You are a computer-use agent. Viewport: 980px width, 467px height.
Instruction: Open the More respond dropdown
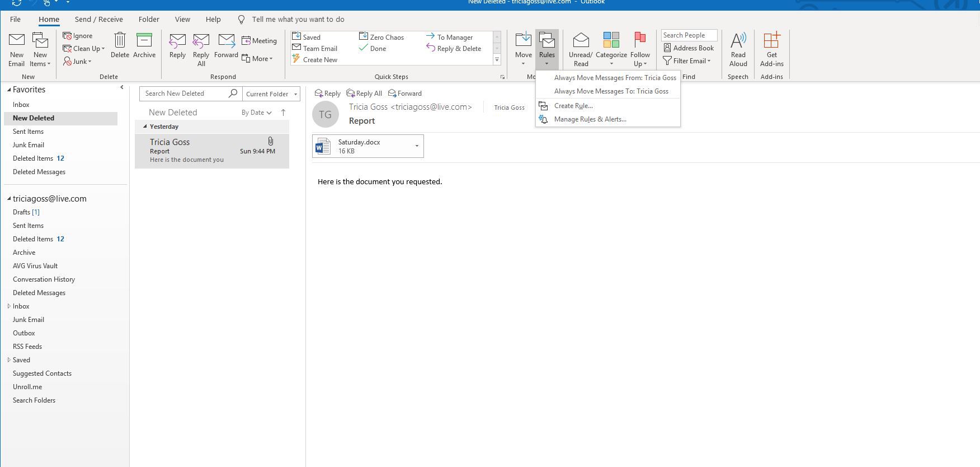pyautogui.click(x=257, y=59)
